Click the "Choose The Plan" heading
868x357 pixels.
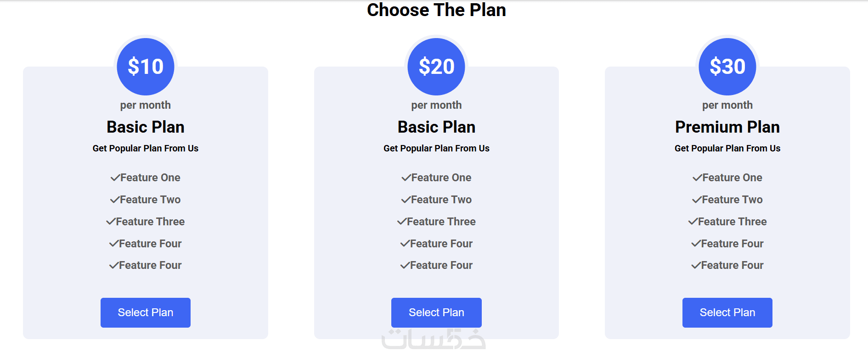436,10
